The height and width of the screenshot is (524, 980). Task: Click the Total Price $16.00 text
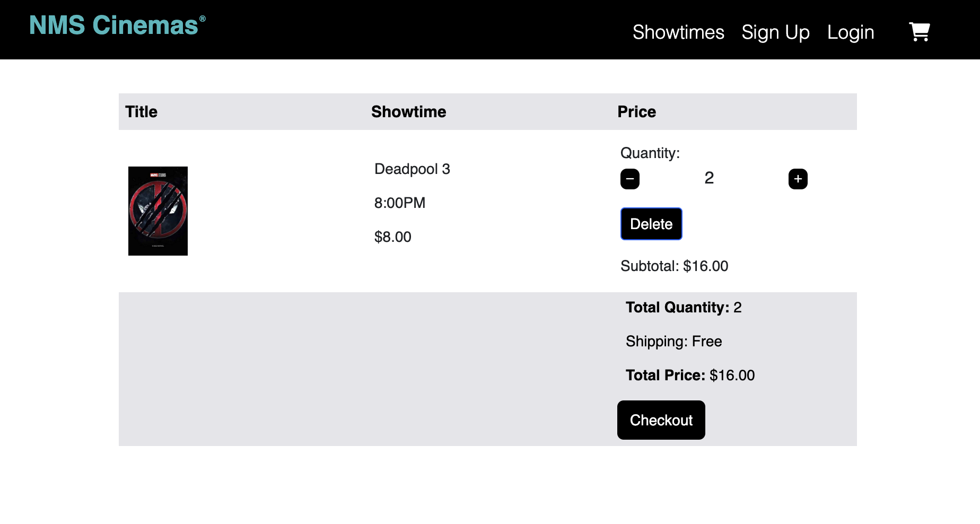tap(690, 375)
